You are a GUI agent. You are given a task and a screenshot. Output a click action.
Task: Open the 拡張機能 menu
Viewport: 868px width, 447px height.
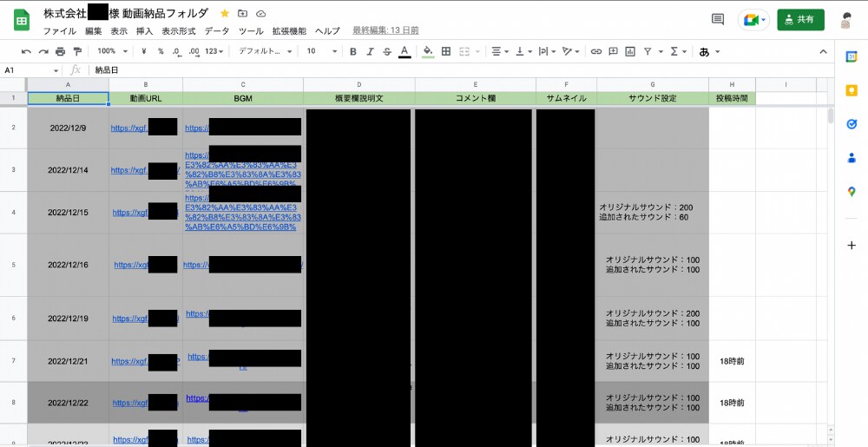(290, 31)
